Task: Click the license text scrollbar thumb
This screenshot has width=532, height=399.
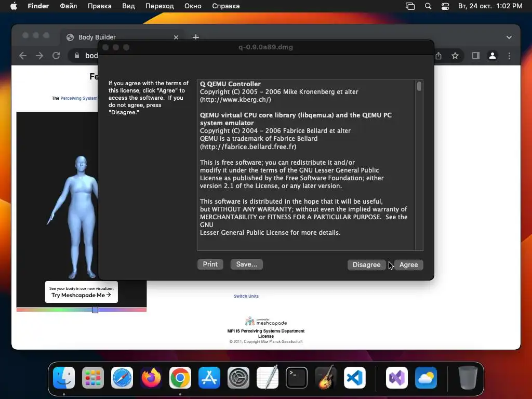Action: point(419,86)
